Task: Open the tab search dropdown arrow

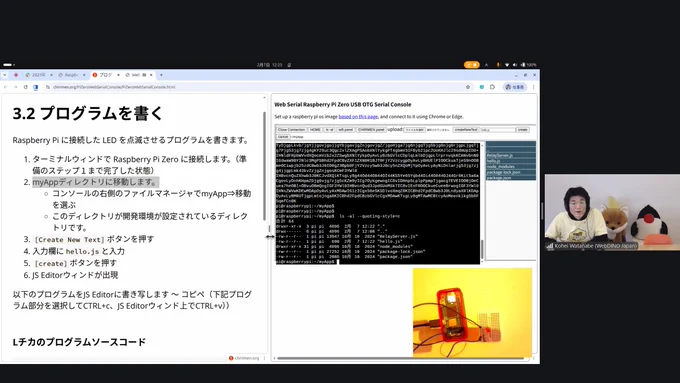Action: point(5,75)
